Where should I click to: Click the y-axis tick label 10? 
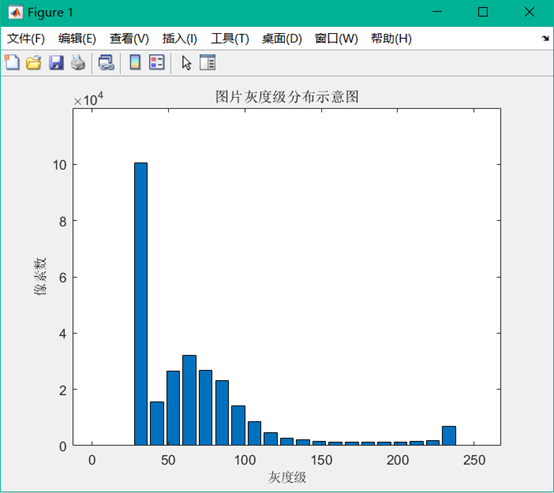pos(60,165)
